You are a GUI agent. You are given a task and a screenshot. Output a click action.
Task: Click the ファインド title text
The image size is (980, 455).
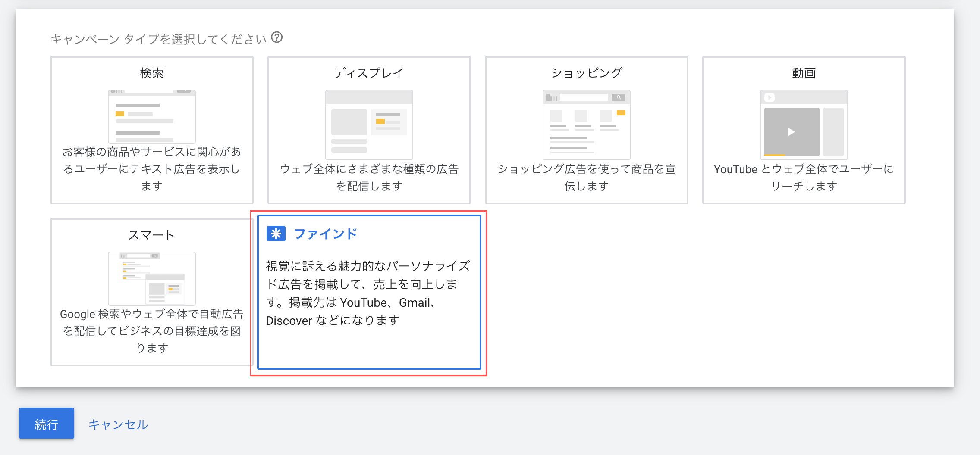click(326, 234)
